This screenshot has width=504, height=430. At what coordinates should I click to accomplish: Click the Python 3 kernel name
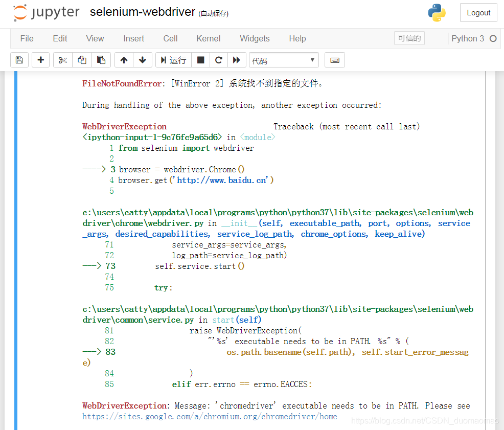tap(467, 38)
